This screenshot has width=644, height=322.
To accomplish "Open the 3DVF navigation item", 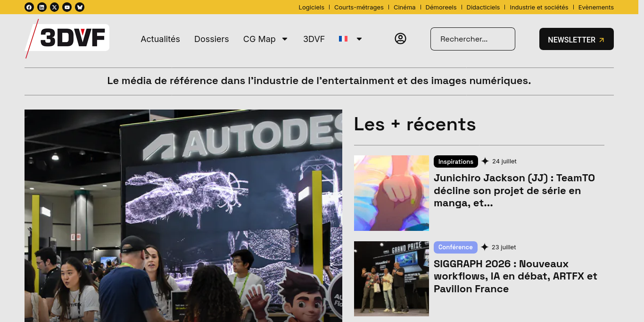I will (314, 39).
